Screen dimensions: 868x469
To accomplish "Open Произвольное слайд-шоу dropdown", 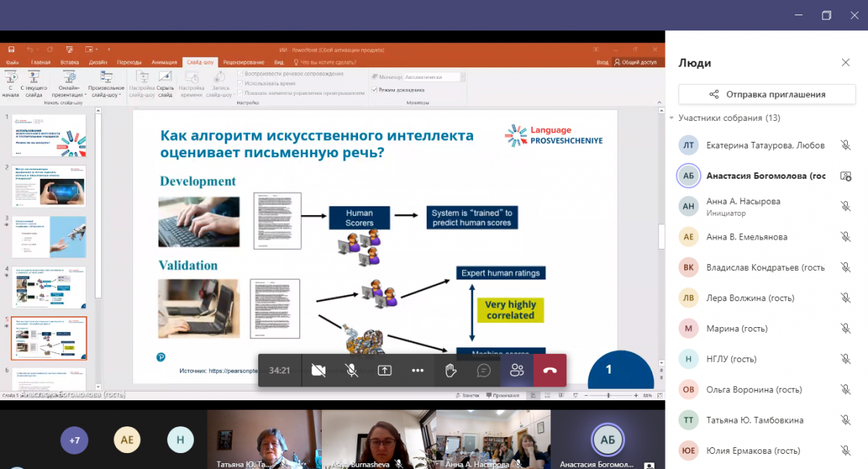I will click(106, 84).
